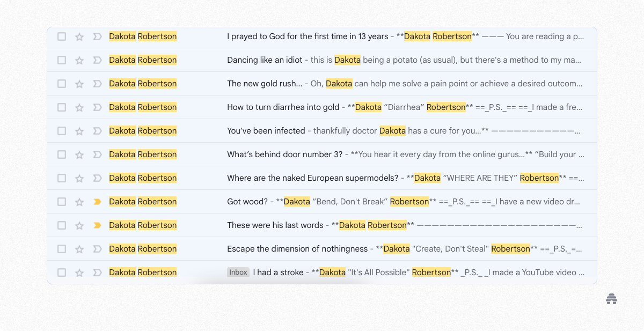Star the 'How to turn diarrhea into gold' email
Screen dimensions: 644x331
pyautogui.click(x=79, y=107)
